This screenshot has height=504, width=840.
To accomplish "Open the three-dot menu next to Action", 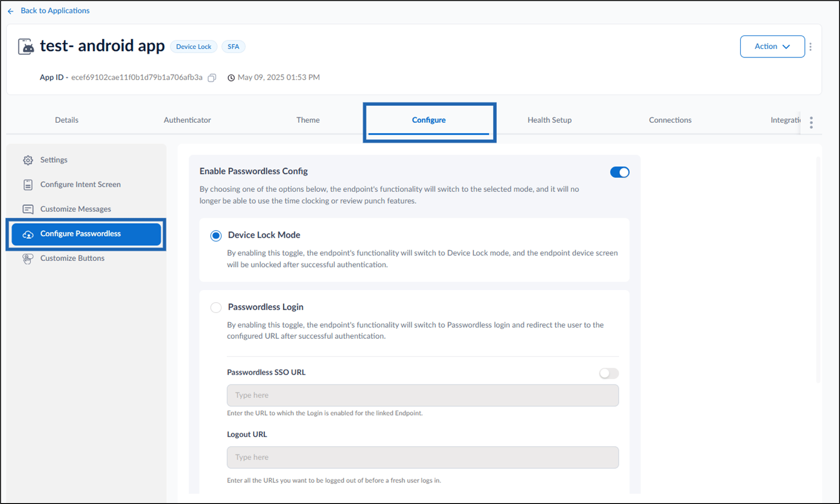I will (x=811, y=46).
